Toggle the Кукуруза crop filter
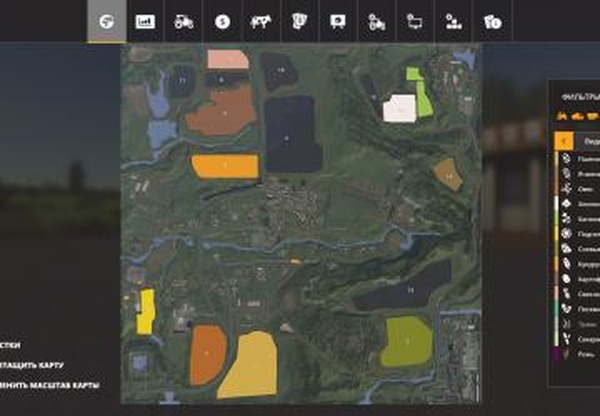 578,264
